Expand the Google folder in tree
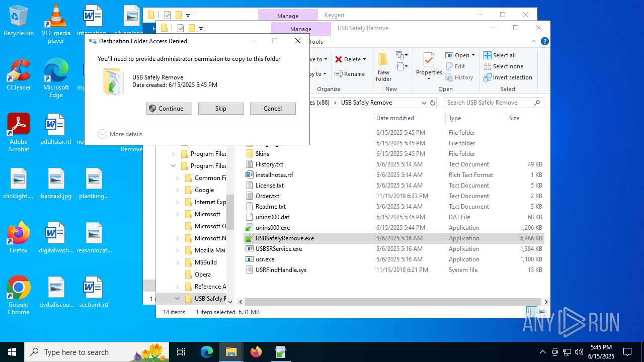The height and width of the screenshot is (362, 644). pos(178,190)
